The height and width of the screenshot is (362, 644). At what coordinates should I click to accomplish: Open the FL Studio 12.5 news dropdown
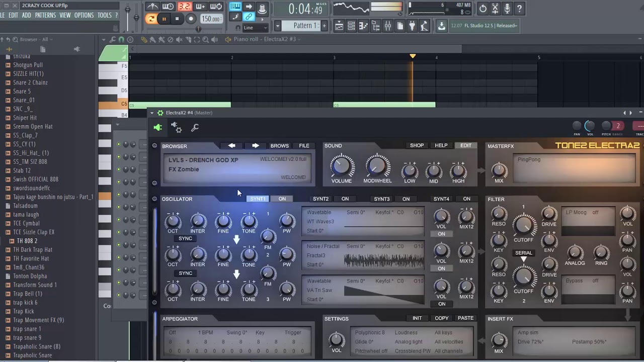click(x=484, y=26)
